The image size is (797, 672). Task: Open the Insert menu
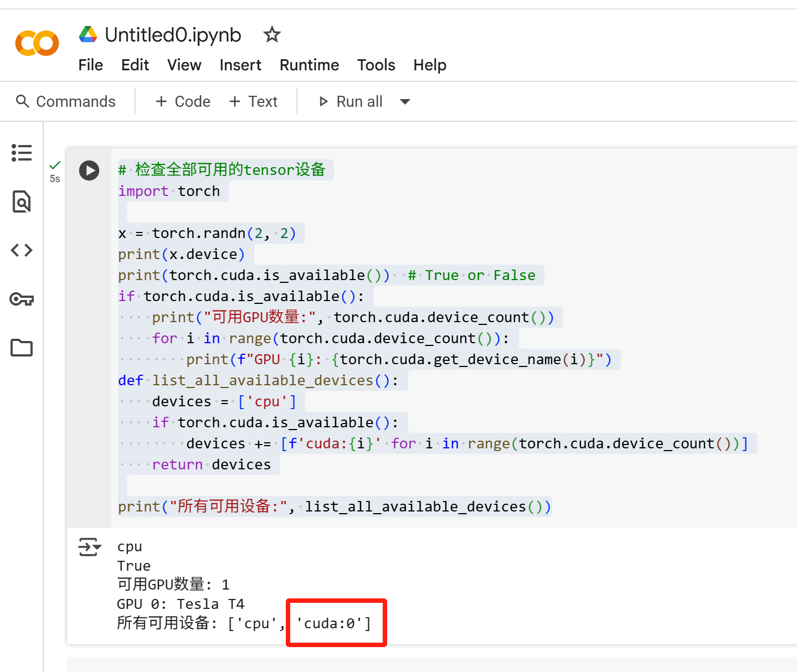click(240, 65)
